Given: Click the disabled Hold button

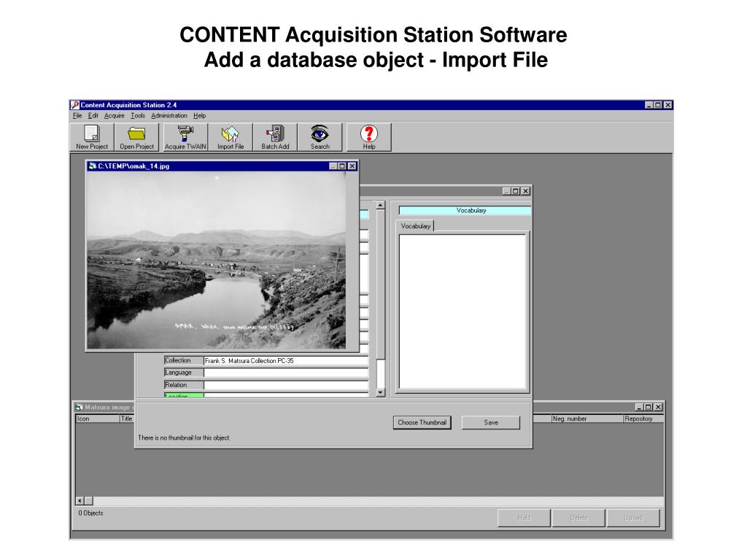Looking at the screenshot, I should tap(524, 518).
